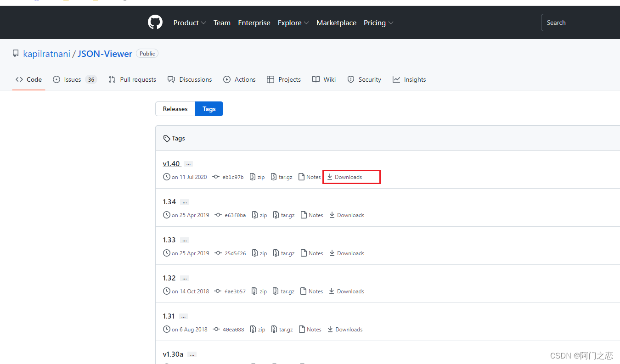Viewport: 620px width, 364px height.
Task: Click the 'on 14 Oct 2018' date text
Action: pos(190,291)
